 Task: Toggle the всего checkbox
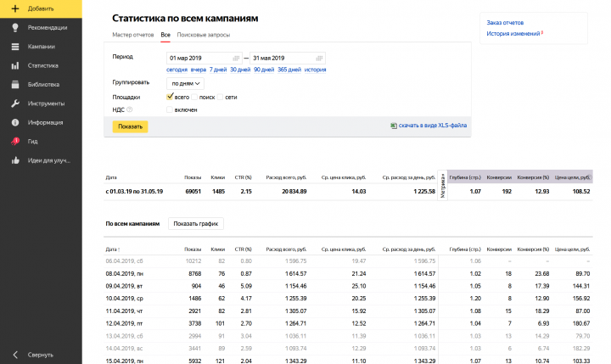[x=170, y=97]
